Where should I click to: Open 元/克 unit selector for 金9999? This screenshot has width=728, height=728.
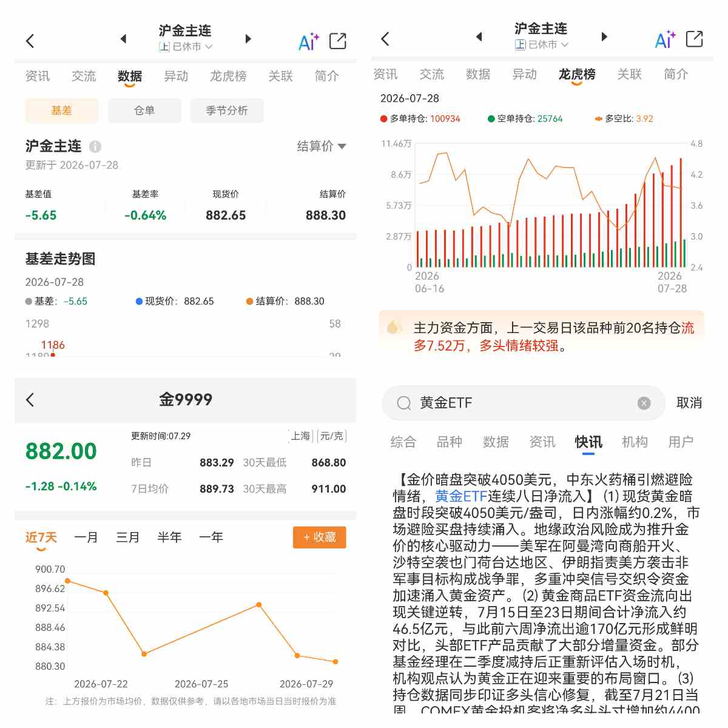click(x=331, y=436)
